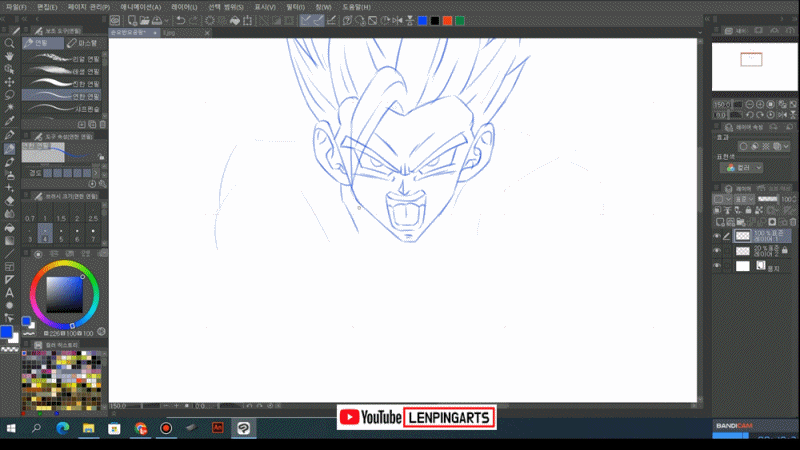Select the Eraser tool
The image size is (800, 450).
point(9,201)
